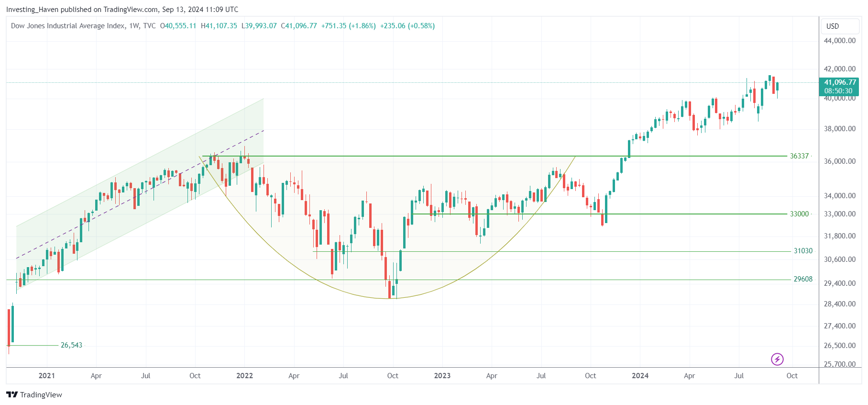This screenshot has width=868, height=405.
Task: Click the open value O40,555.11
Action: [178, 26]
